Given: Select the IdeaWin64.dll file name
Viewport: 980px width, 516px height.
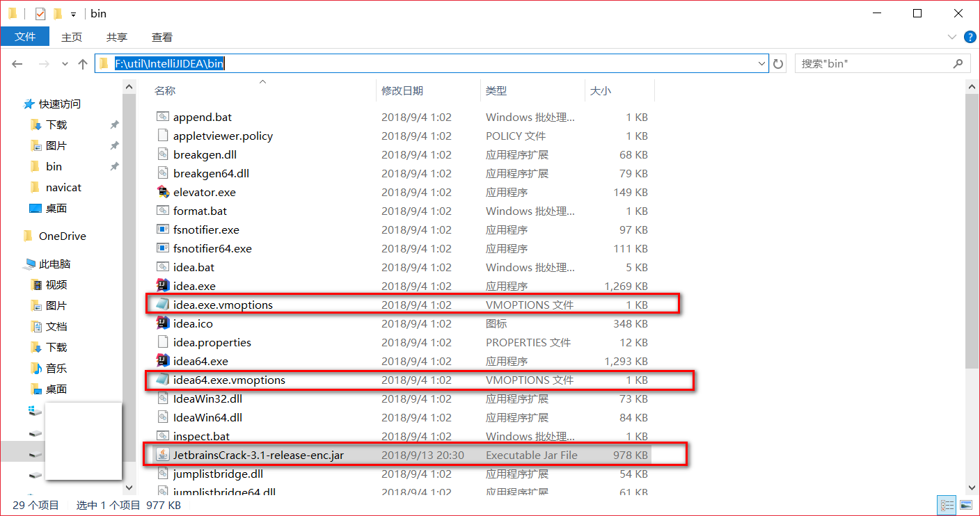Looking at the screenshot, I should [207, 417].
